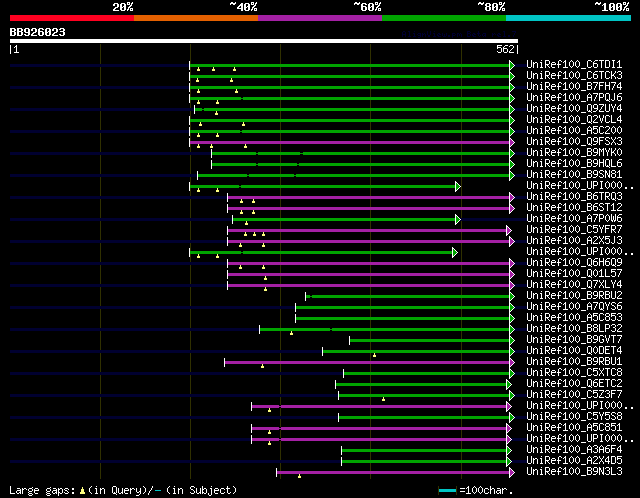Open hit UniRef100_B7FH74 label
This screenshot has height=498, width=640.
(574, 86)
